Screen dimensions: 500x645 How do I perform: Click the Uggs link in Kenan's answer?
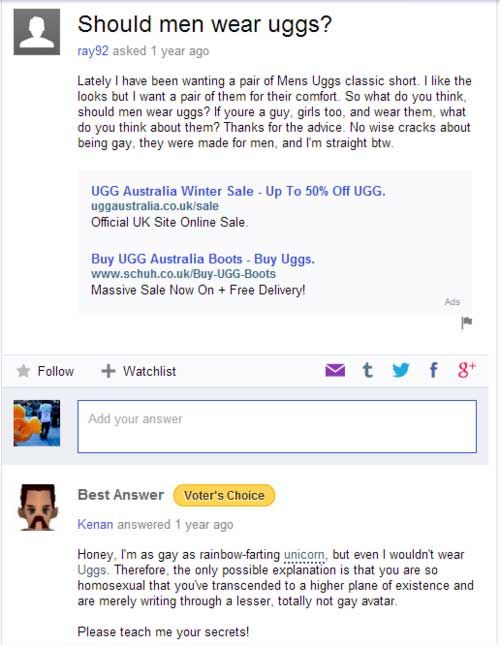coord(92,571)
